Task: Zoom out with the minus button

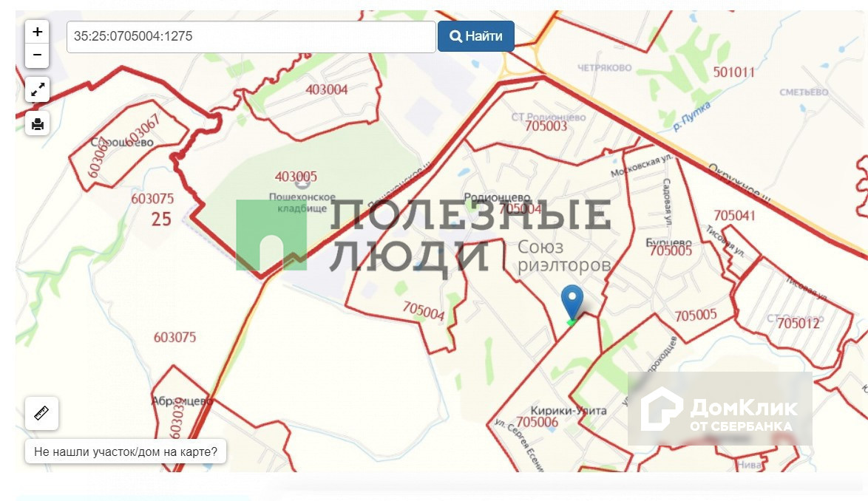Action: (x=37, y=55)
